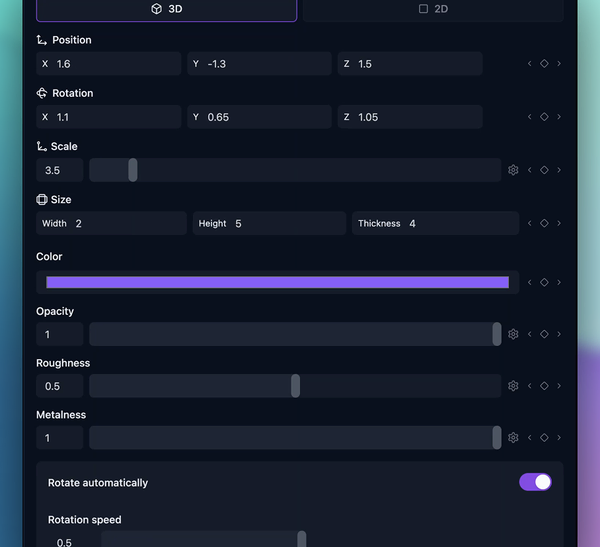Switch to the 3D tab
Screen dimensions: 600x547
(x=166, y=9)
